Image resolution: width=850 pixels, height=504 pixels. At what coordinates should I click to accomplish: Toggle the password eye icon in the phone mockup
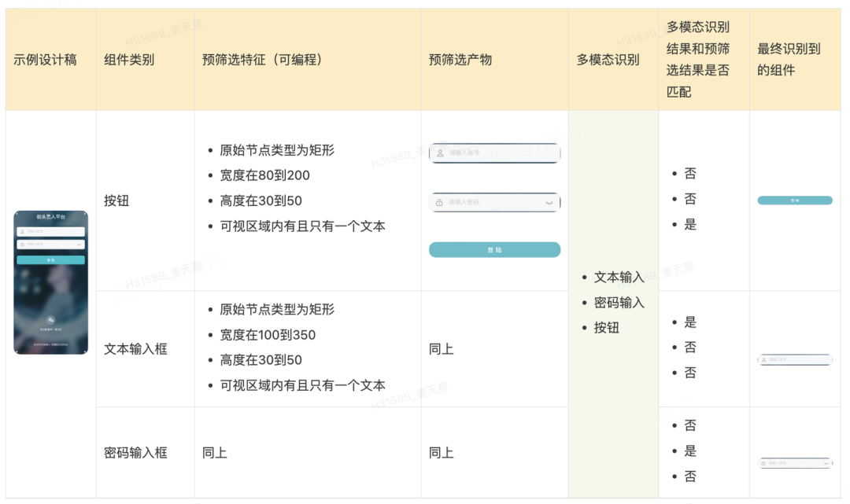click(x=80, y=245)
